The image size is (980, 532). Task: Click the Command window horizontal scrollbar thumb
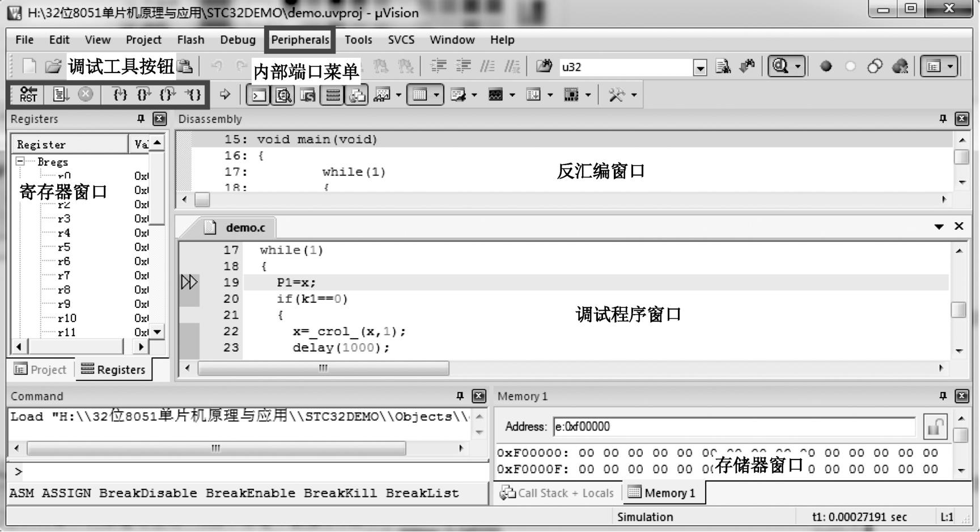(217, 448)
